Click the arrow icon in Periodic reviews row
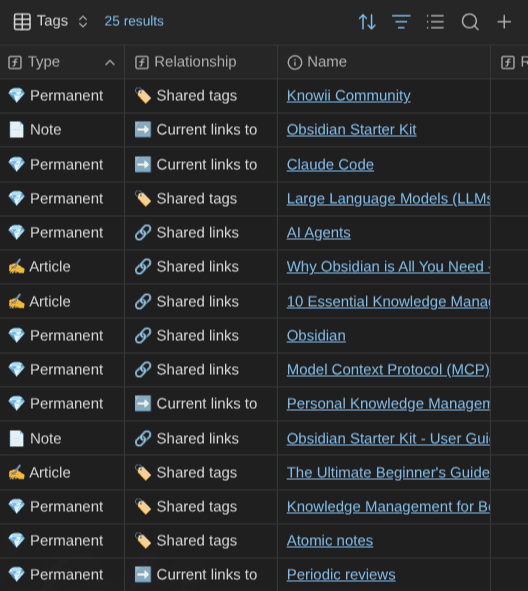The image size is (528, 591). [143, 574]
